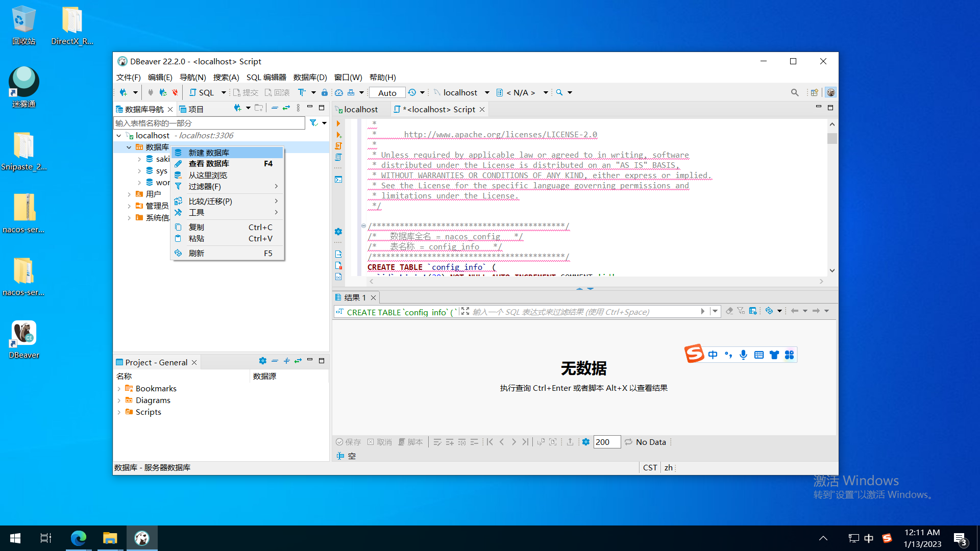This screenshot has width=980, height=551.
Task: Toggle Sogou punctuation mode button
Action: click(x=728, y=355)
